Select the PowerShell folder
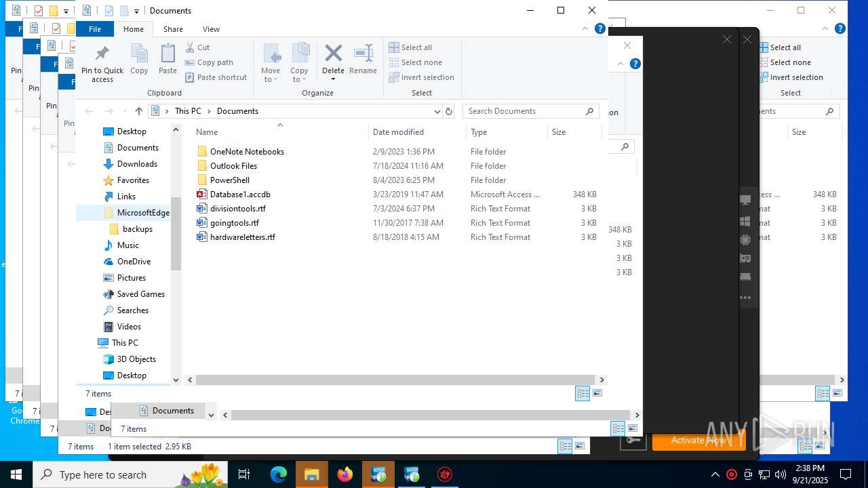This screenshot has height=488, width=868. click(230, 180)
